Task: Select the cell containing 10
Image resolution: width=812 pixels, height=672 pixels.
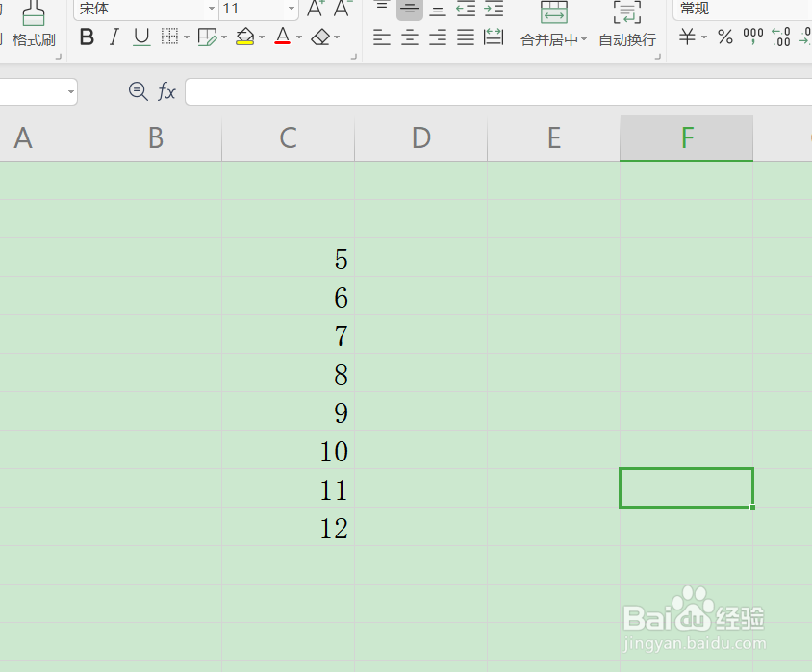Action: coord(288,450)
